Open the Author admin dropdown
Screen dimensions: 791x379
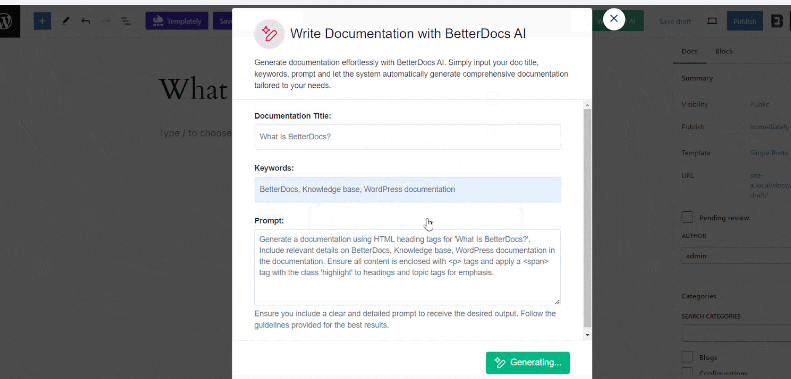(x=736, y=256)
